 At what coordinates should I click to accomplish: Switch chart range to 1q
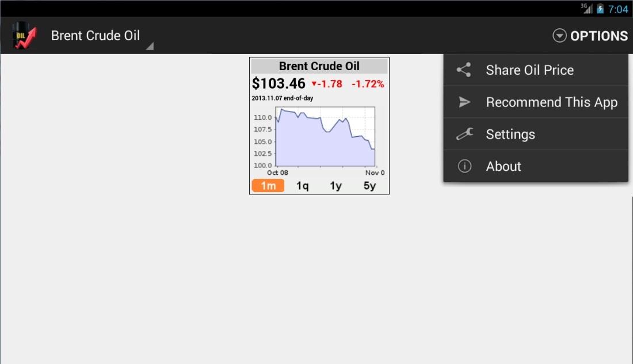coord(302,186)
